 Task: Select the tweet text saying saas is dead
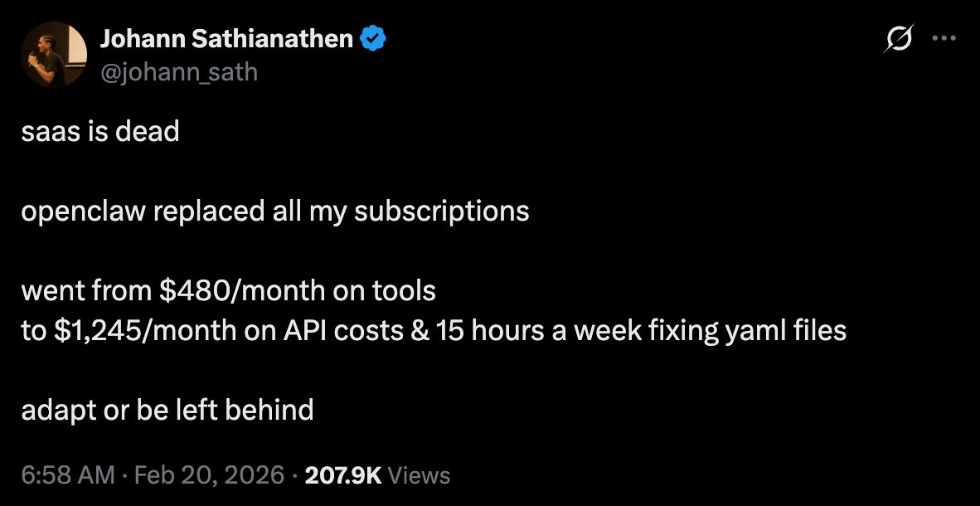[x=101, y=130]
